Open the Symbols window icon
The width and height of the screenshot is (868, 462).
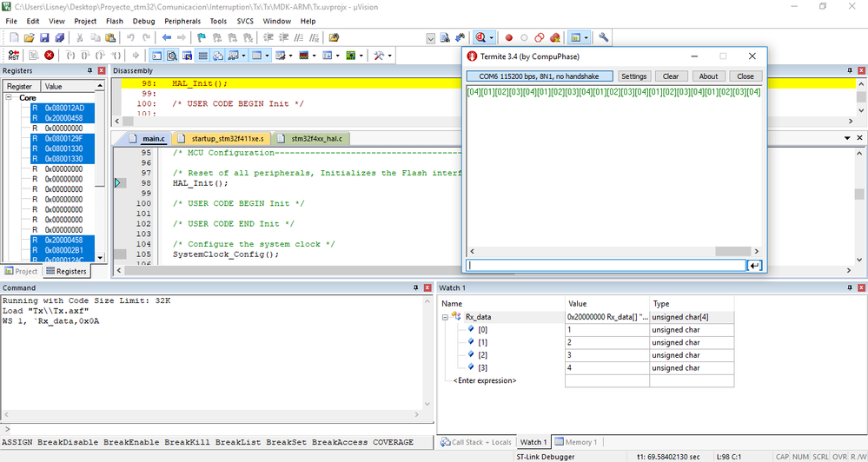click(188, 56)
